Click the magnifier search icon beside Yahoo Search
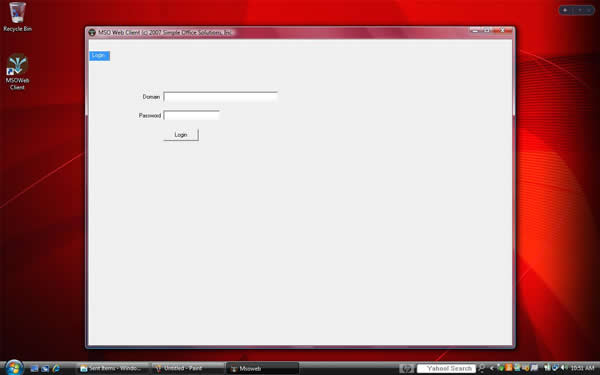 click(x=482, y=368)
